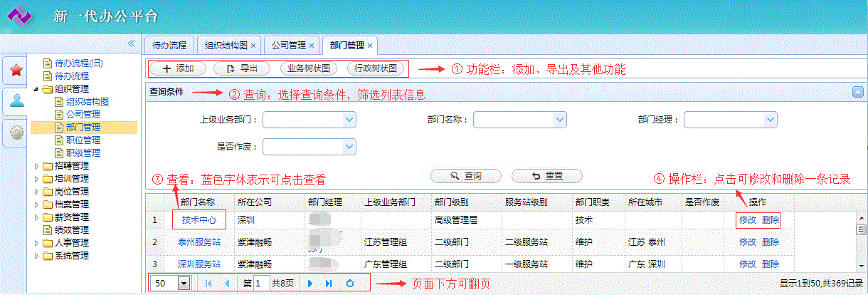This screenshot has width=868, height=295.
Task: Jump to last page in pager
Action: click(328, 283)
